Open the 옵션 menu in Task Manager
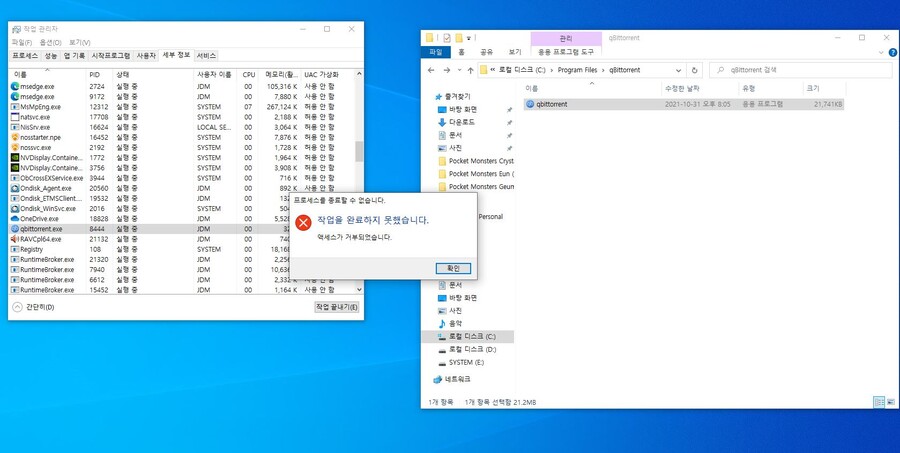The width and height of the screenshot is (900, 453). click(x=49, y=43)
